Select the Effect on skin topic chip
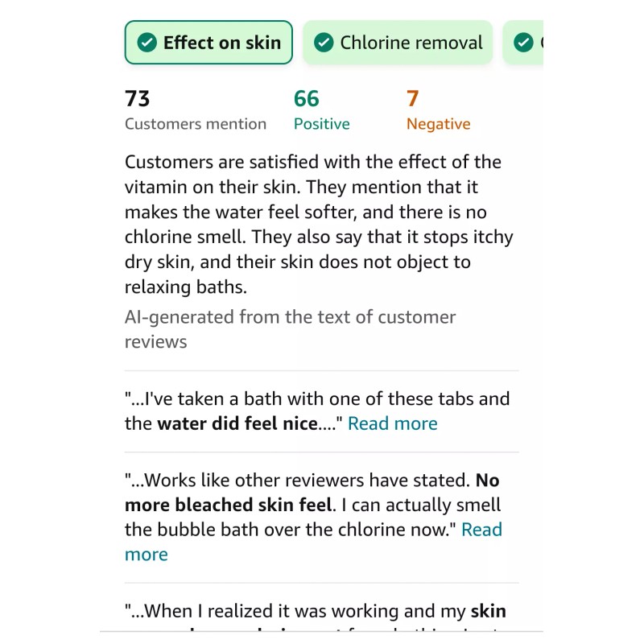 click(208, 43)
